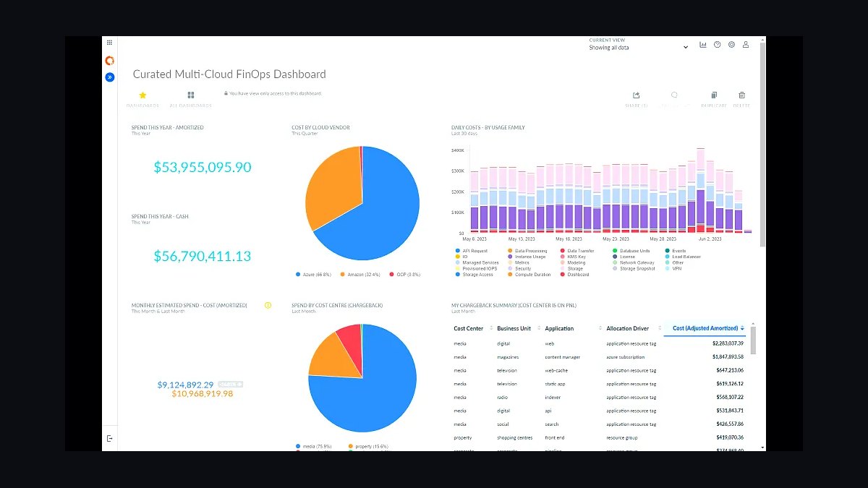Click the $9,124,892.29 monthly spend value
Viewport: 868px width, 488px height.
click(186, 385)
